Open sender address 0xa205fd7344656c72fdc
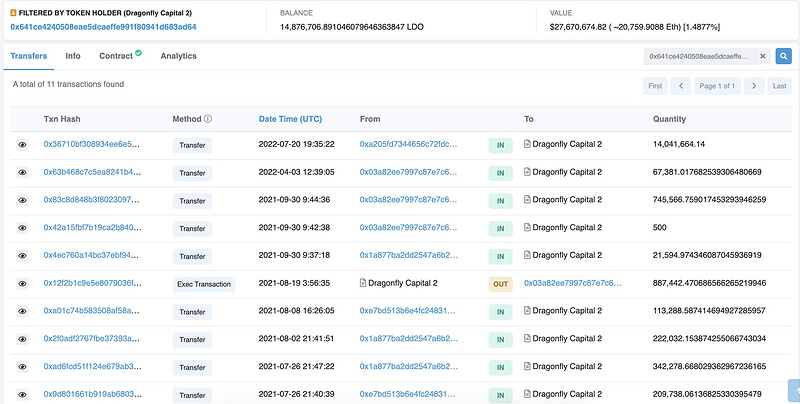This screenshot has width=800, height=404. point(408,144)
